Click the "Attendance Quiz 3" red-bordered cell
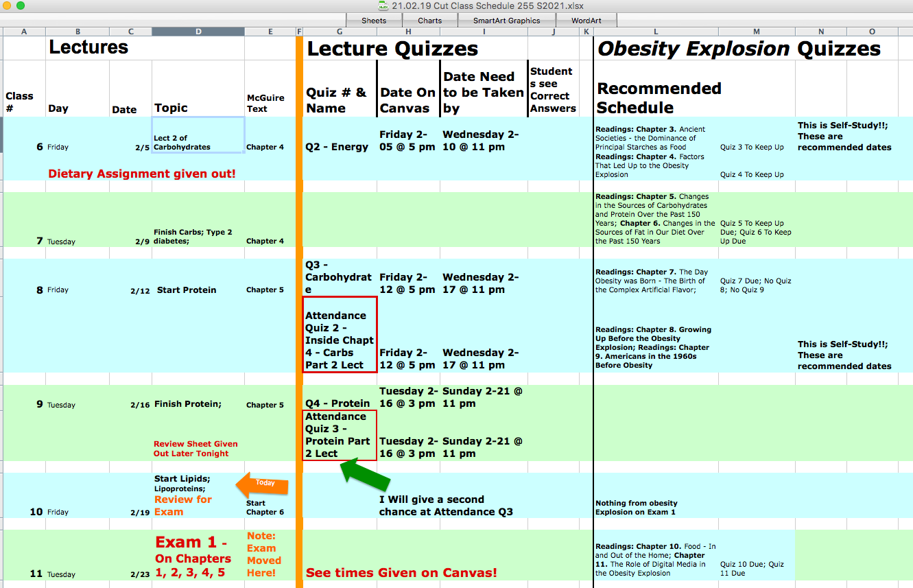 pyautogui.click(x=340, y=435)
